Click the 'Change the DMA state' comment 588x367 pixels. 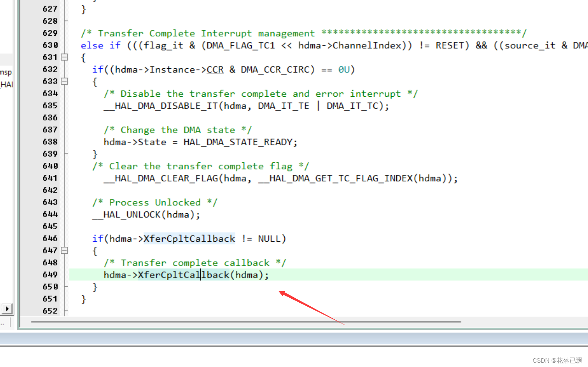(178, 130)
